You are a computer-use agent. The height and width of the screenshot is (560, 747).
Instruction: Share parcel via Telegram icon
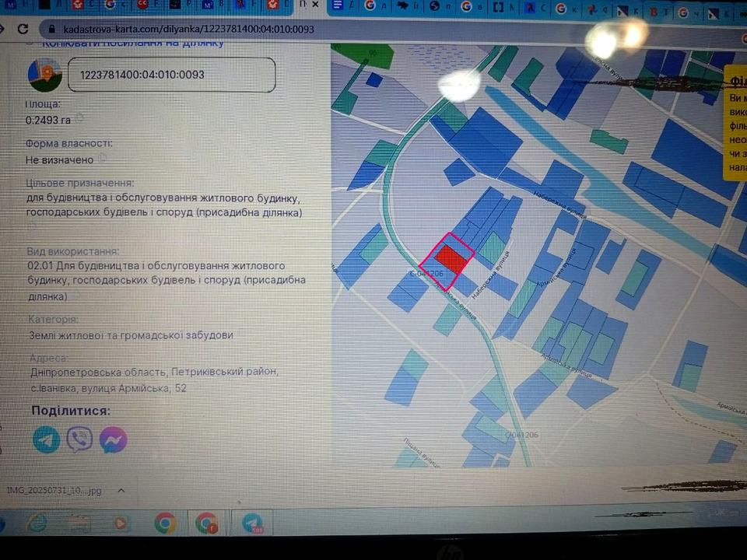tap(46, 440)
